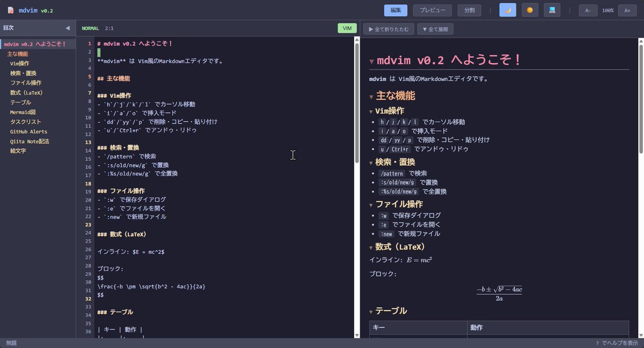
Task: Click the 目次 sidebar title
Action: click(9, 28)
